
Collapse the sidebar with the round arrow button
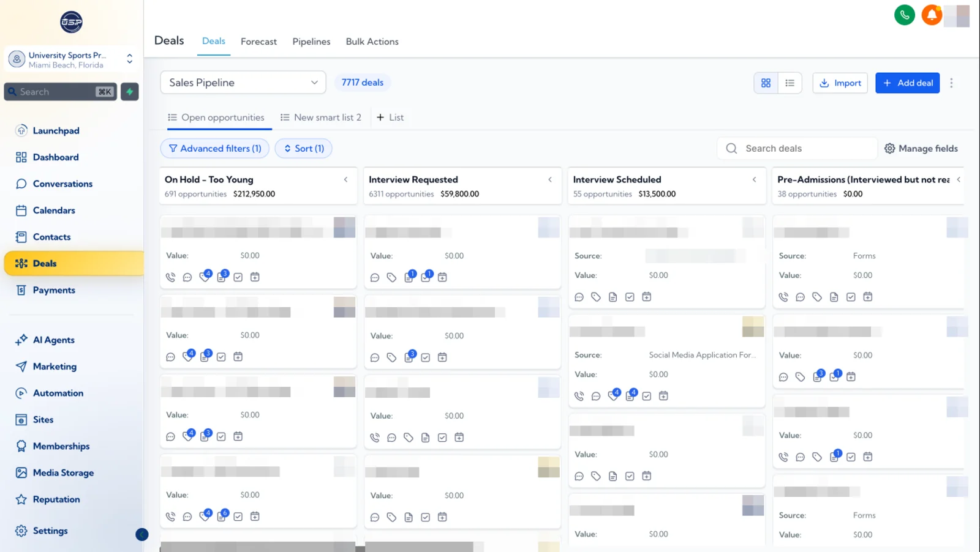pos(141,535)
